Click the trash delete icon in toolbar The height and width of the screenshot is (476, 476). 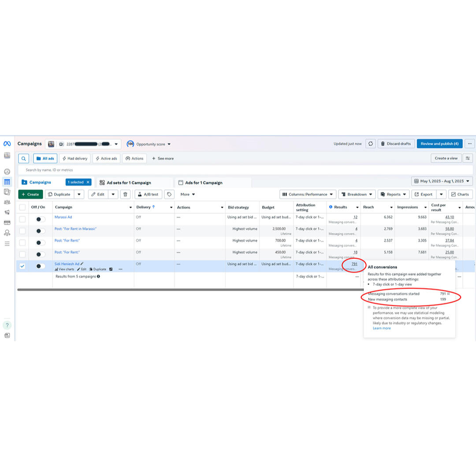tap(125, 195)
